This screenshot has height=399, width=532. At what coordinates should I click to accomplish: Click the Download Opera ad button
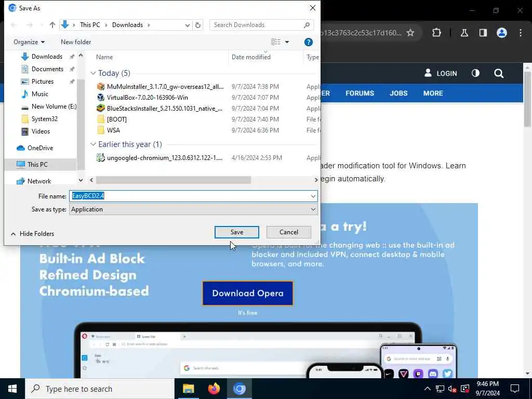[248, 293]
